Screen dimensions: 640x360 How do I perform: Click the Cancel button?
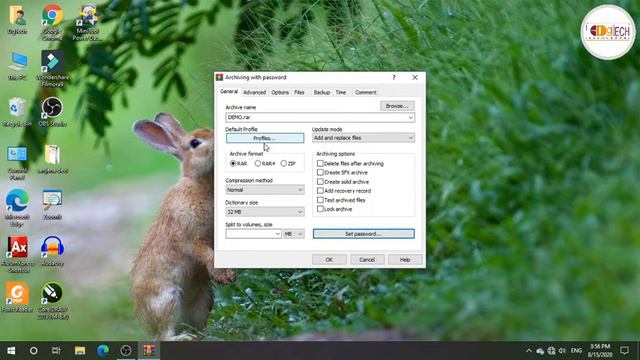367,260
